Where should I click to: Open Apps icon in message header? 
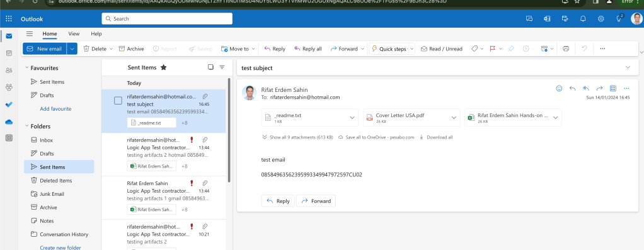pos(613,88)
